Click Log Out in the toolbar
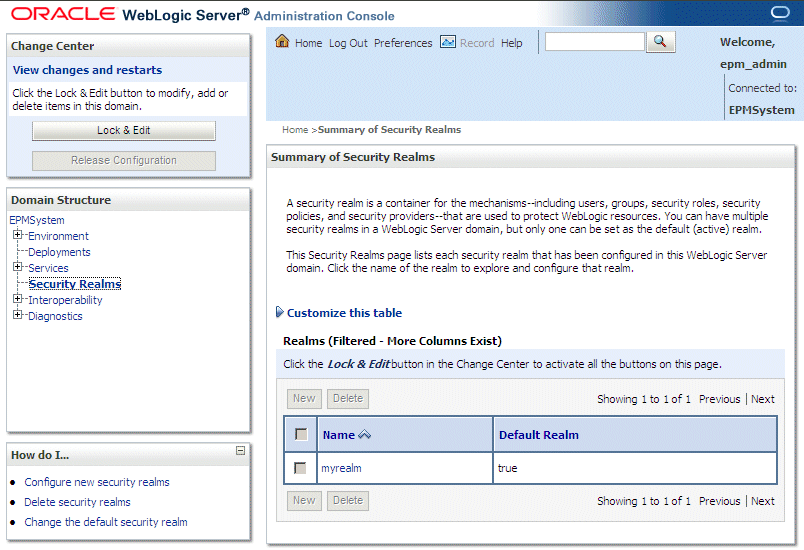The height and width of the screenshot is (550, 804). pyautogui.click(x=348, y=43)
